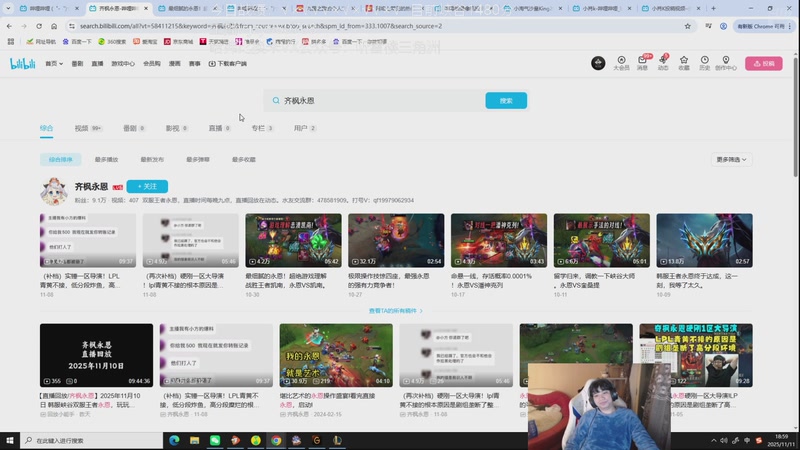Select the 最新发布 sort option
The width and height of the screenshot is (800, 450).
pos(152,160)
